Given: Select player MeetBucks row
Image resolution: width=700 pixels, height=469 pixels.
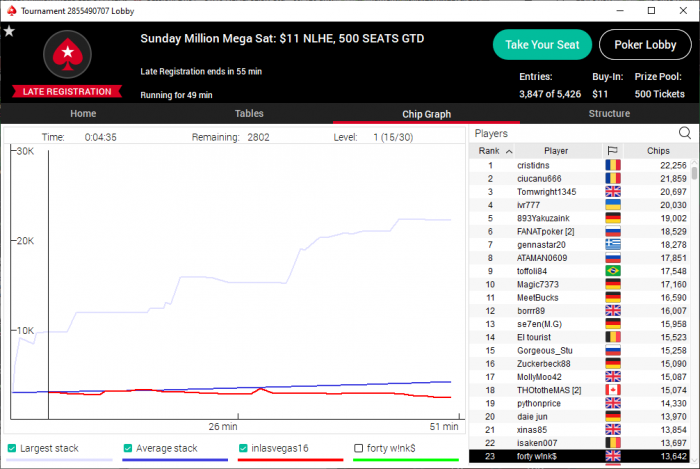Looking at the screenshot, I should click(x=579, y=297).
